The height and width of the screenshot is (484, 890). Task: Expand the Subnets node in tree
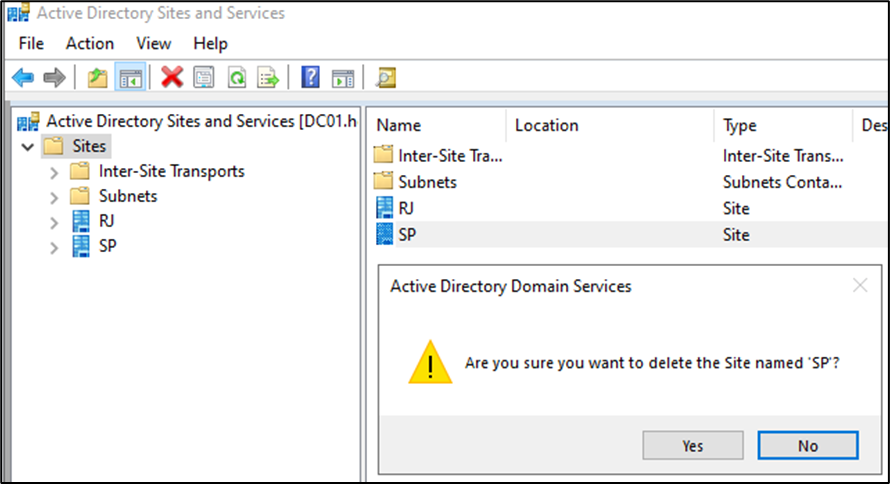[54, 197]
